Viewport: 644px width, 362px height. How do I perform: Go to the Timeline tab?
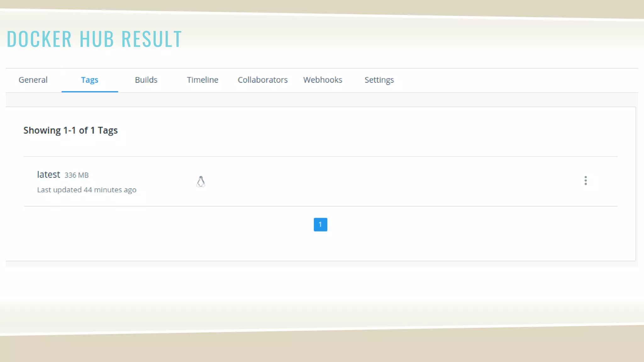coord(203,80)
